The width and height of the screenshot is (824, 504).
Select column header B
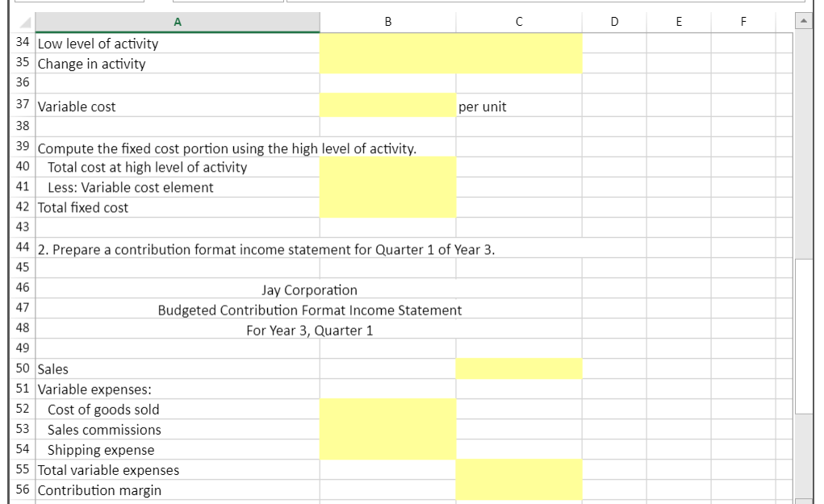[389, 21]
